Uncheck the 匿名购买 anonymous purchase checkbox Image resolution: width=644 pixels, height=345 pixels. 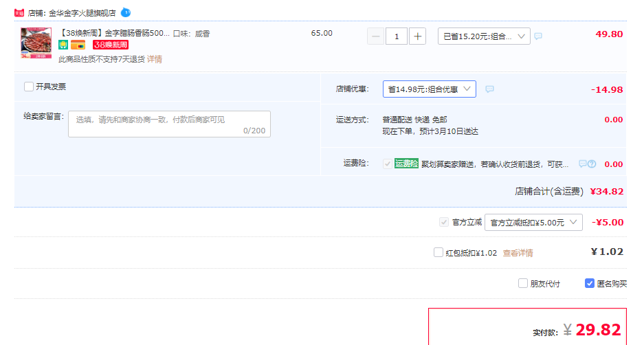[x=590, y=283]
